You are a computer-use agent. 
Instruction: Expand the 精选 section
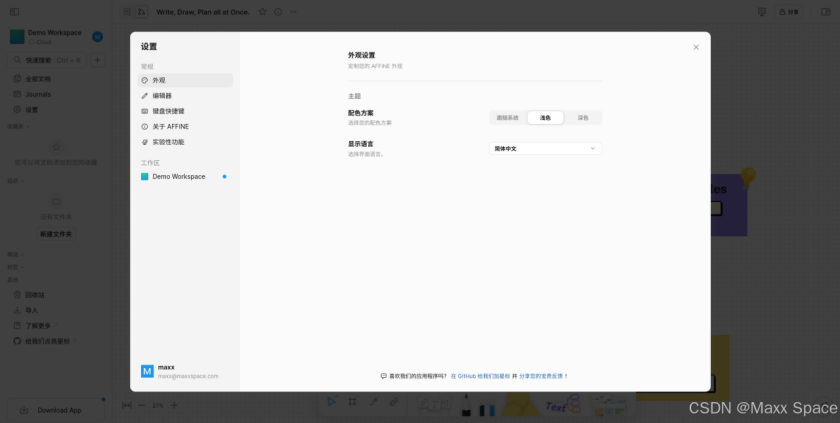(x=15, y=254)
